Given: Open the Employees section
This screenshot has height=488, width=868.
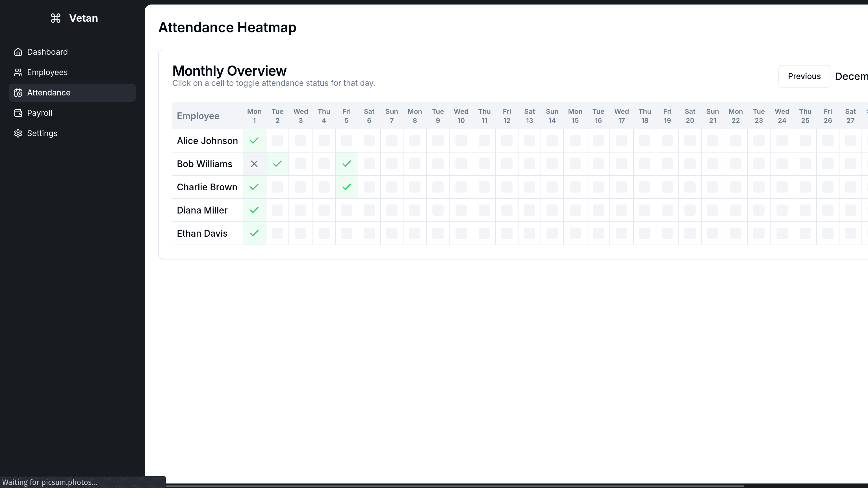Looking at the screenshot, I should [x=47, y=72].
